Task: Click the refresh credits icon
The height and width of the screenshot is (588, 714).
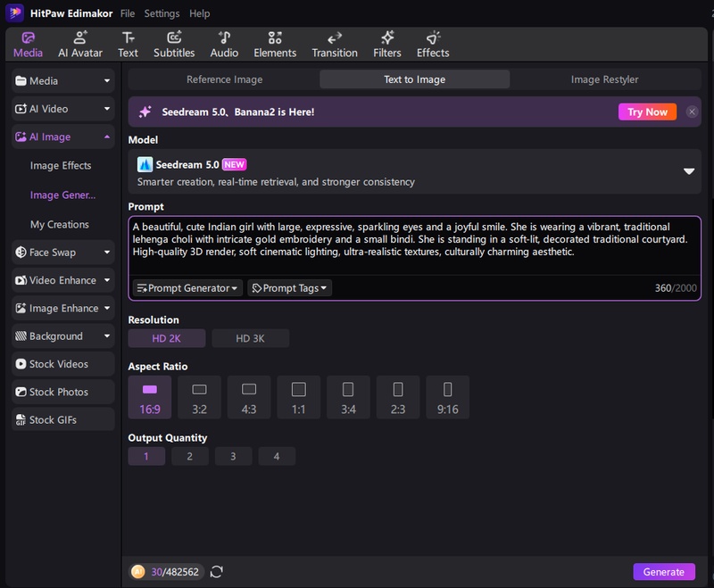Action: click(x=216, y=572)
